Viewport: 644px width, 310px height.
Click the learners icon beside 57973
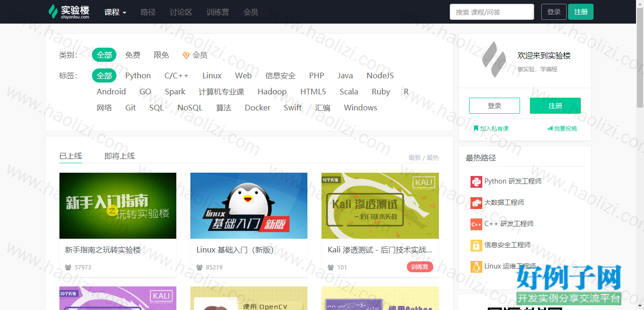point(68,268)
